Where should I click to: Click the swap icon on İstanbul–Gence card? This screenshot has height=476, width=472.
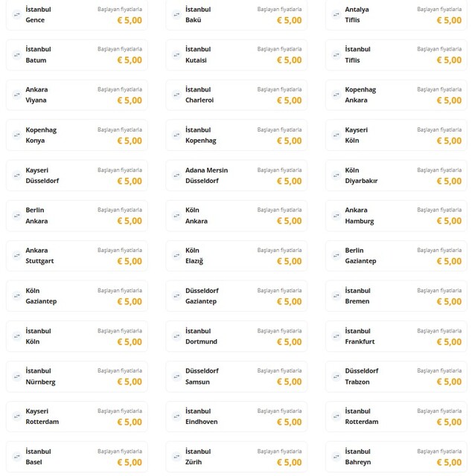(x=16, y=14)
